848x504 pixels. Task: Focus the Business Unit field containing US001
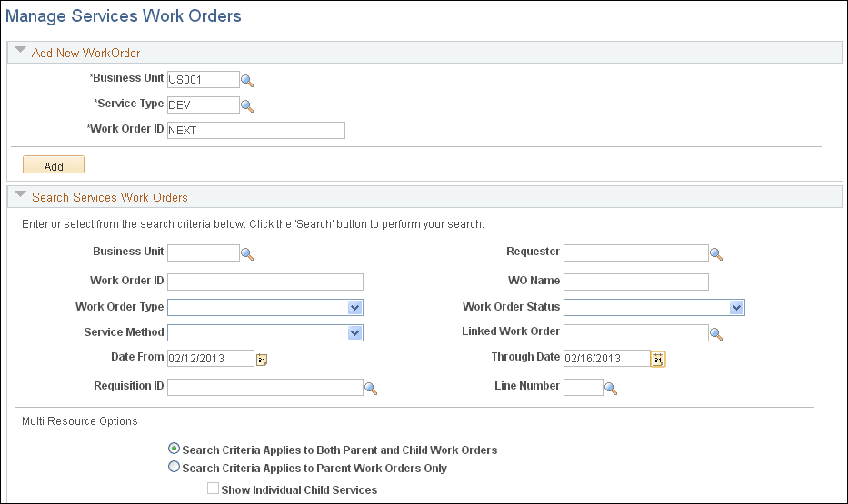204,79
